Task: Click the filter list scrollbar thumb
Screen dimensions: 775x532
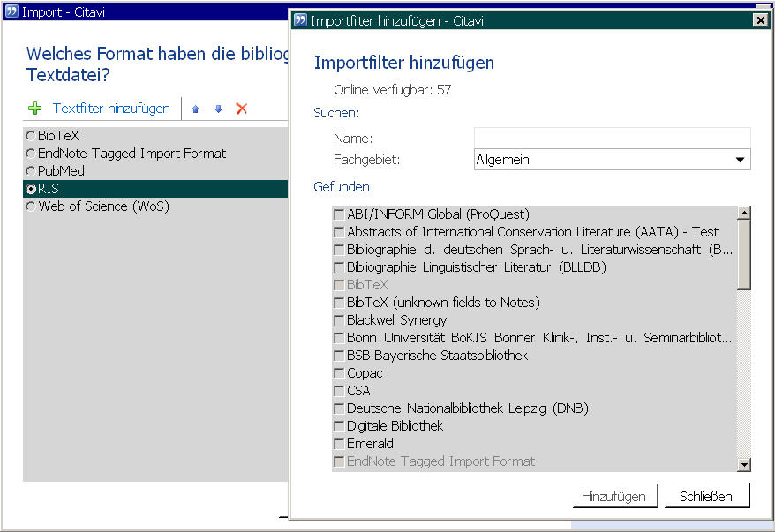Action: 744,254
